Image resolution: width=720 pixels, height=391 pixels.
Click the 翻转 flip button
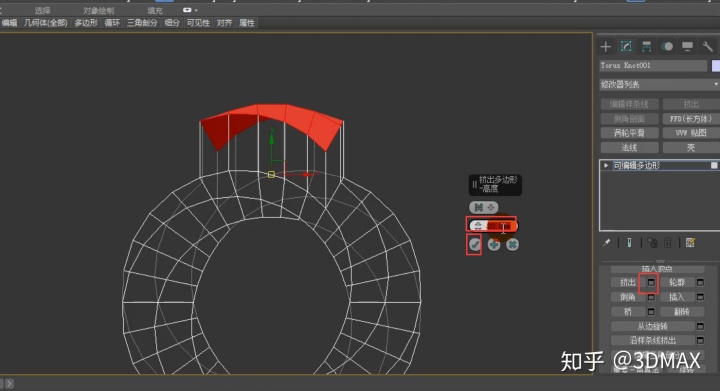tap(682, 312)
